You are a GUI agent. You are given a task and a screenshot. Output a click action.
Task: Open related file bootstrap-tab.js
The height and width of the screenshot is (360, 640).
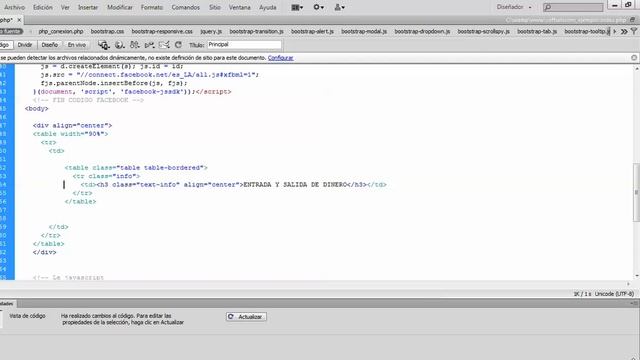pos(537,31)
